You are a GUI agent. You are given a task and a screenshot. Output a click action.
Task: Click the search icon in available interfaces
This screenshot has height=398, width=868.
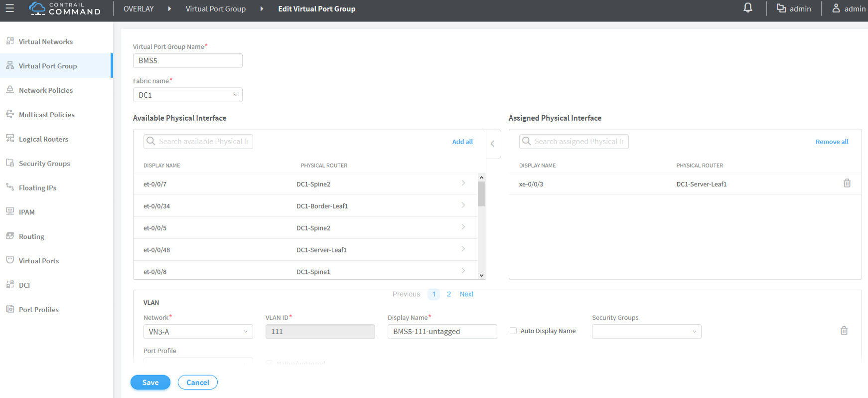pyautogui.click(x=151, y=142)
